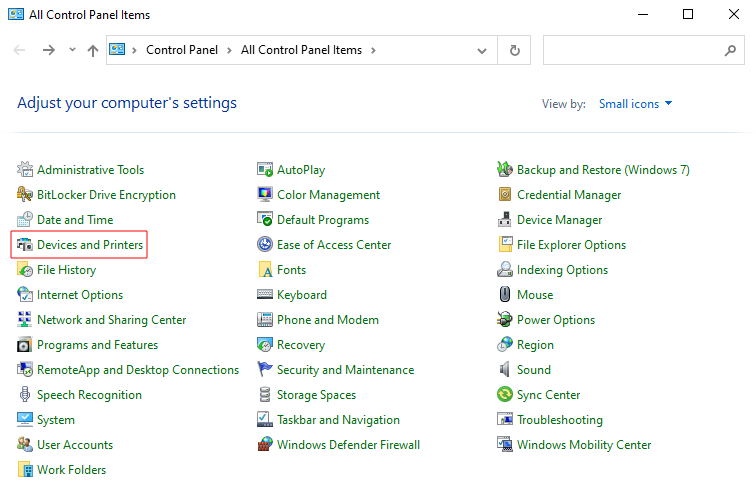This screenshot has height=487, width=756.
Task: Expand the recent locations chevron beside the Forward arrow
Action: tap(72, 50)
